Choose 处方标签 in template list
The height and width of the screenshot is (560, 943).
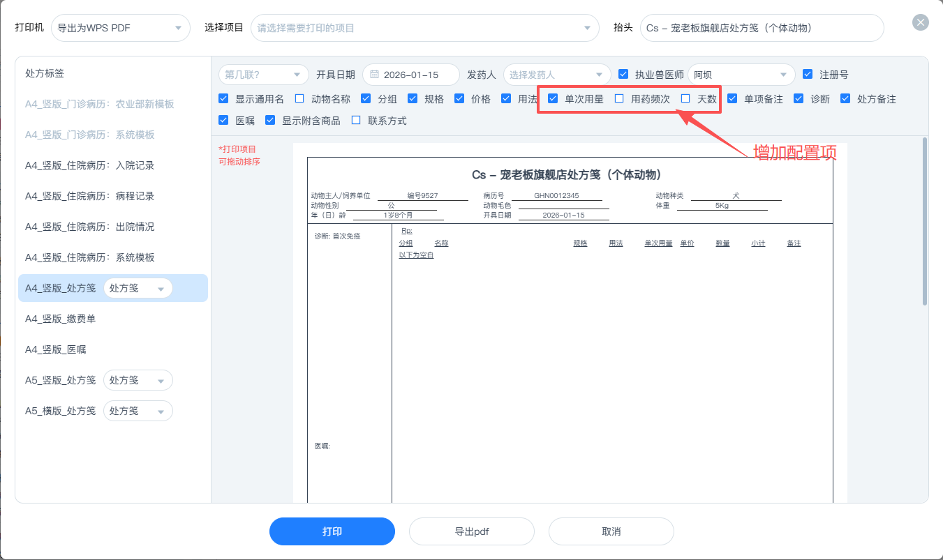coord(45,73)
